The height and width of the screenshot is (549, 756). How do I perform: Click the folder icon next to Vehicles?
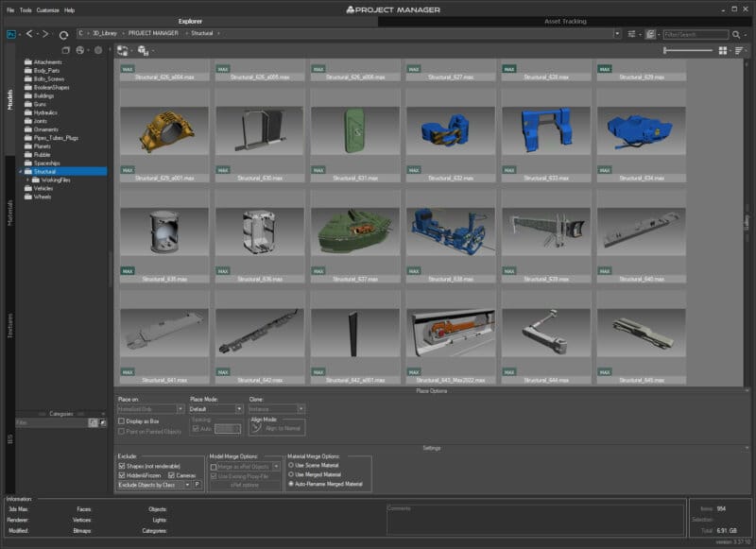[x=28, y=188]
